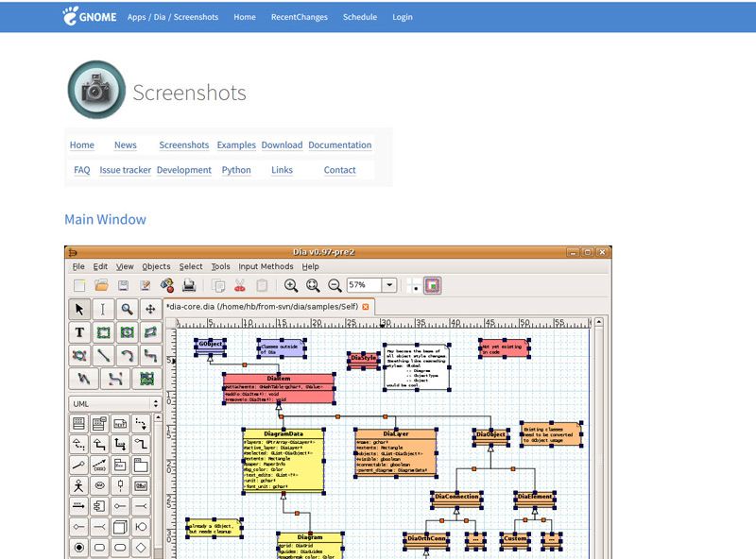Screen dimensions: 756x559
Task: Click Login in the top bar
Action: point(403,17)
